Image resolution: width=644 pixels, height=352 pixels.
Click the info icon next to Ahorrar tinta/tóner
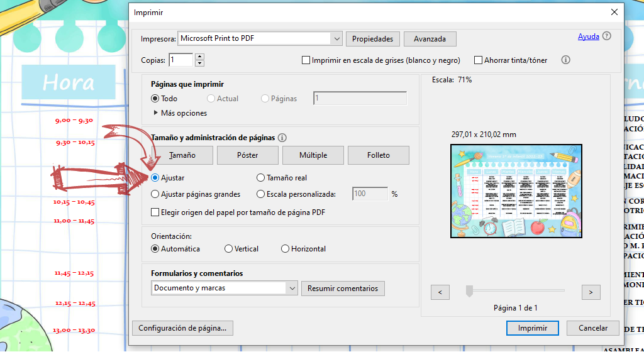[565, 60]
